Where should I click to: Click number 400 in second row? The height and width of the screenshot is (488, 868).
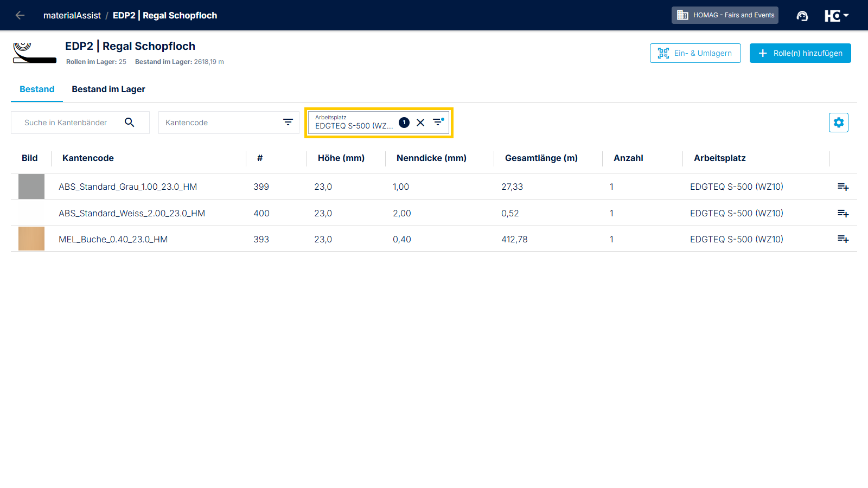click(261, 213)
